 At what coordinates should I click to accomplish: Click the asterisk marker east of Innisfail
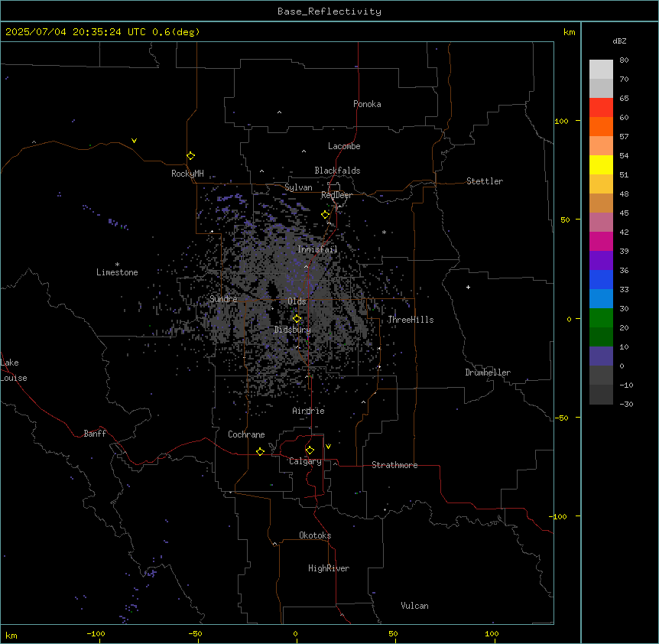click(384, 232)
